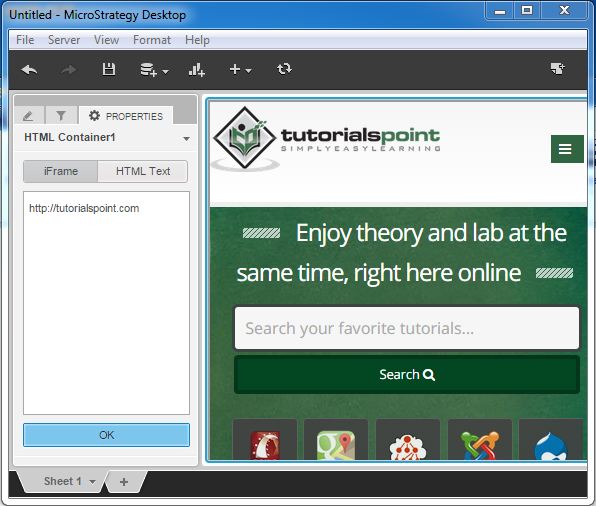
Task: Click the tutorialspoint logo
Action: point(326,139)
